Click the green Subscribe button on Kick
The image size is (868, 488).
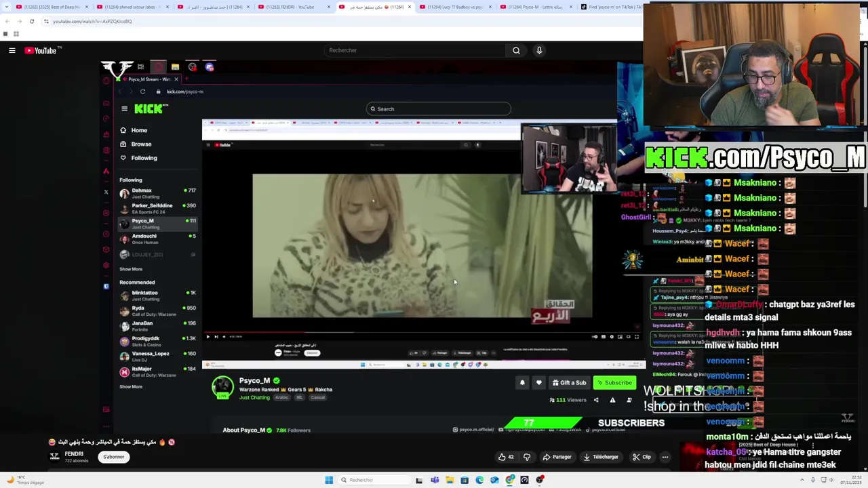pos(615,383)
